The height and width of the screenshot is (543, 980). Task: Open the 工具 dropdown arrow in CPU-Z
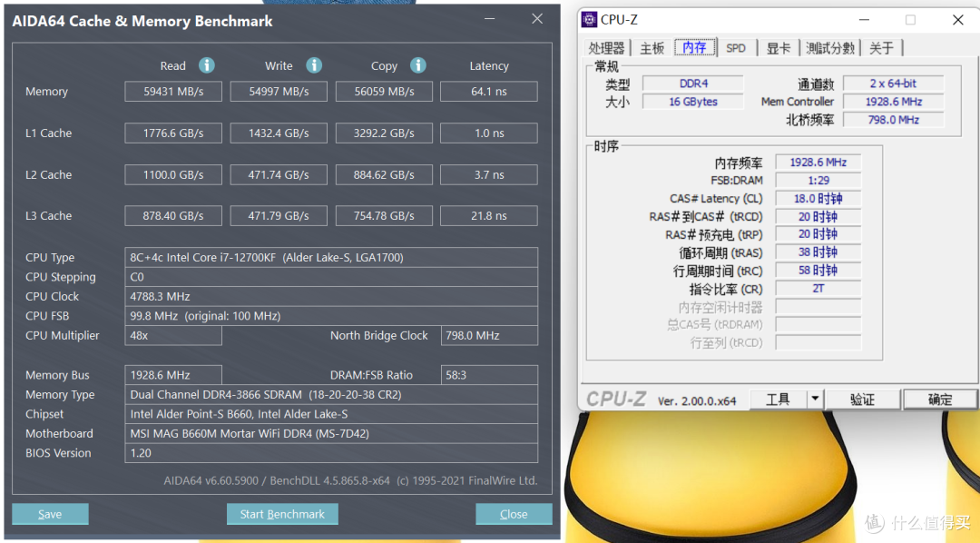tap(815, 399)
